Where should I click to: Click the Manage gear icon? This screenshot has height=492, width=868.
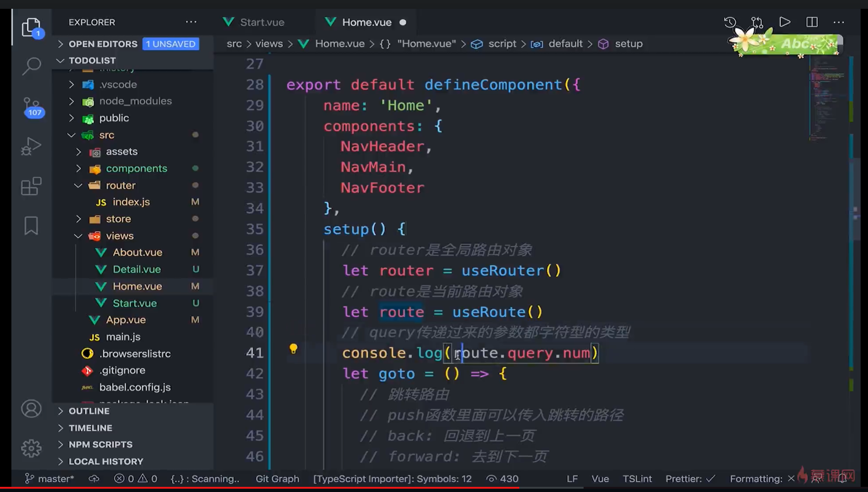pyautogui.click(x=31, y=448)
